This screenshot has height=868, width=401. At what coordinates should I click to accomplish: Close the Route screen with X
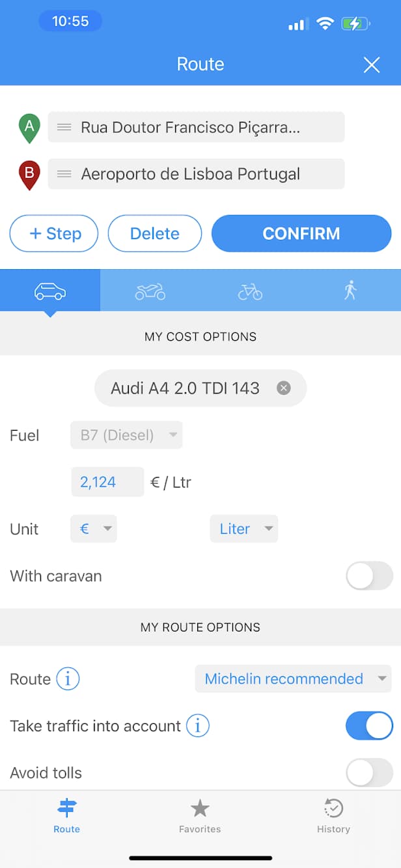(x=372, y=65)
